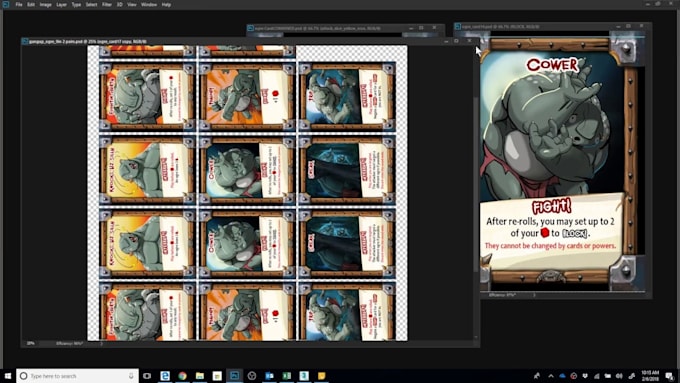The width and height of the screenshot is (680, 383).
Task: Close the middle background document window
Action: (x=434, y=28)
